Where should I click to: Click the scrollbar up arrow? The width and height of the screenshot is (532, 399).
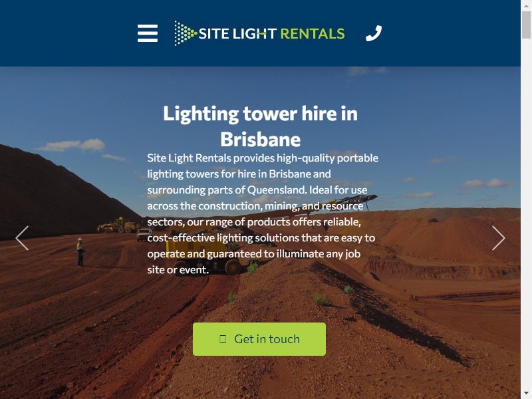point(526,5)
